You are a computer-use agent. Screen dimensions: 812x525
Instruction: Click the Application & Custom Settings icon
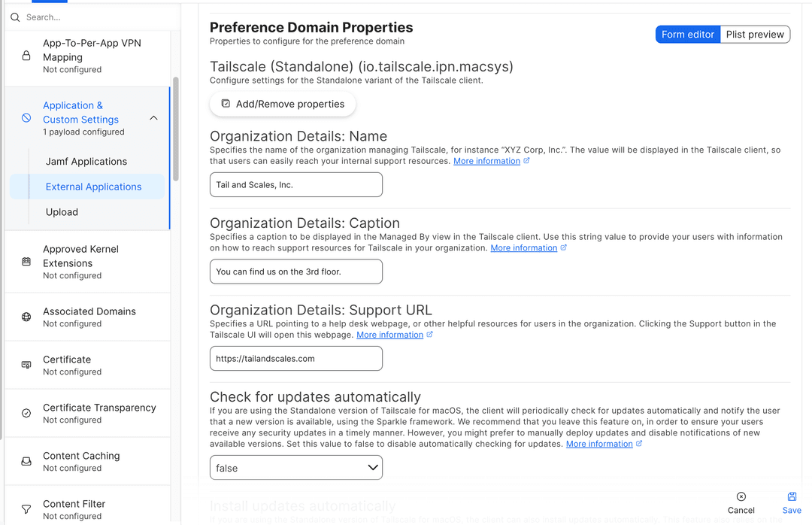pos(26,118)
